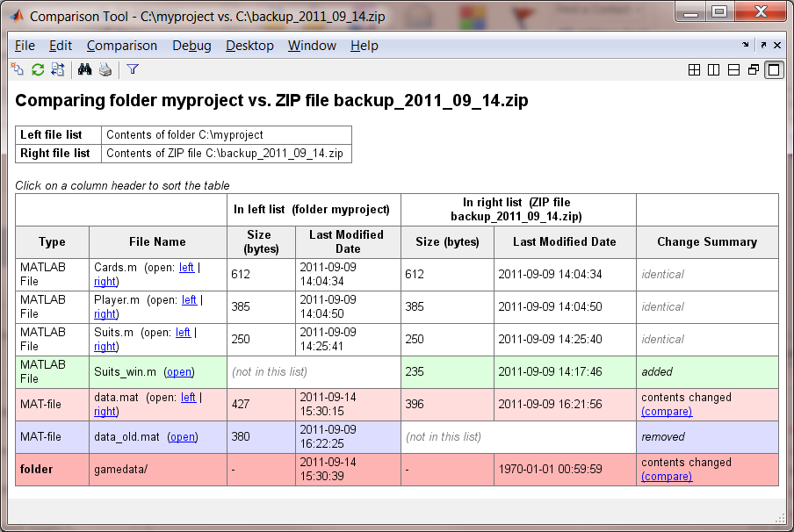
Task: Click the filter funnel icon
Action: [x=133, y=69]
